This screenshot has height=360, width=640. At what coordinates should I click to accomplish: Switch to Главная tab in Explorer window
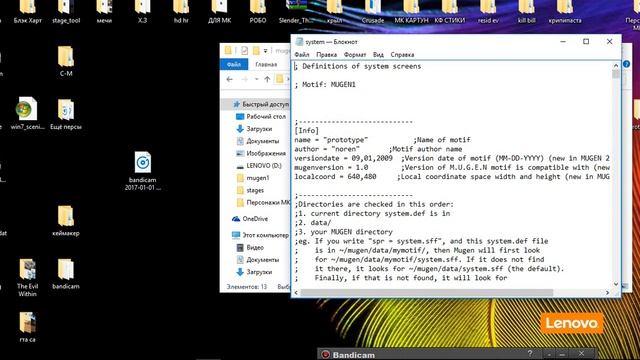(266, 64)
